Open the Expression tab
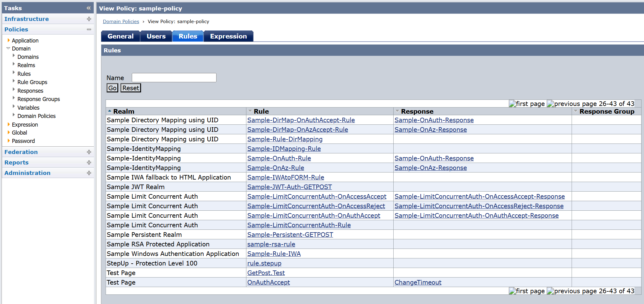This screenshot has height=304, width=644. tap(228, 36)
